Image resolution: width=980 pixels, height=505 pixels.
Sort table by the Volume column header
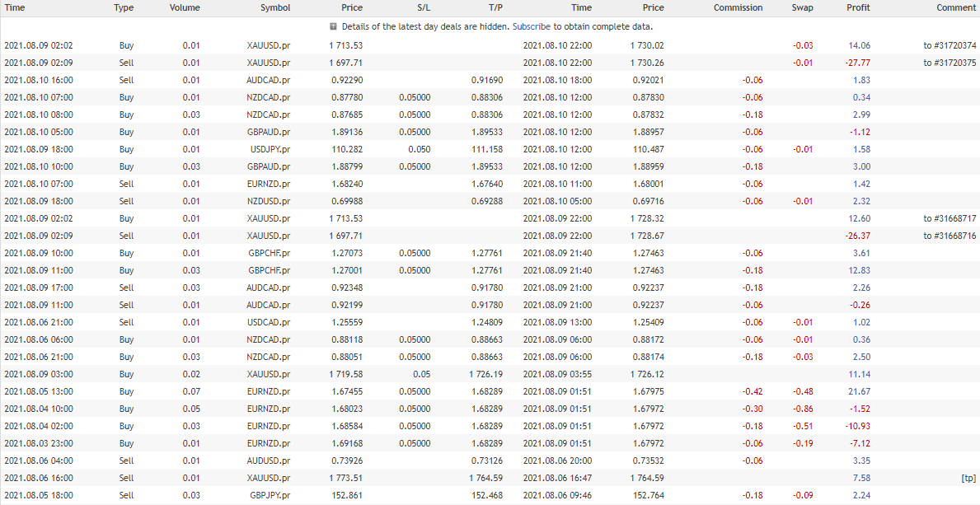pos(184,7)
